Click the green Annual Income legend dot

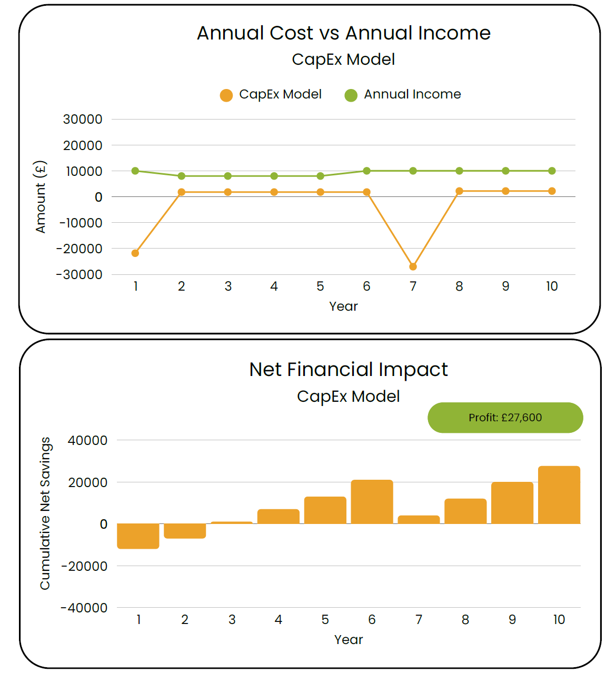pyautogui.click(x=351, y=95)
